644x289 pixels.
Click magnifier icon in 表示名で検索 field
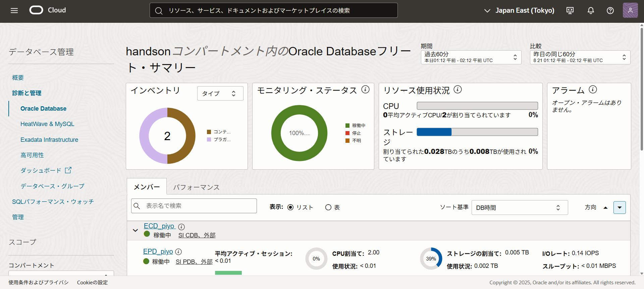pyautogui.click(x=137, y=206)
